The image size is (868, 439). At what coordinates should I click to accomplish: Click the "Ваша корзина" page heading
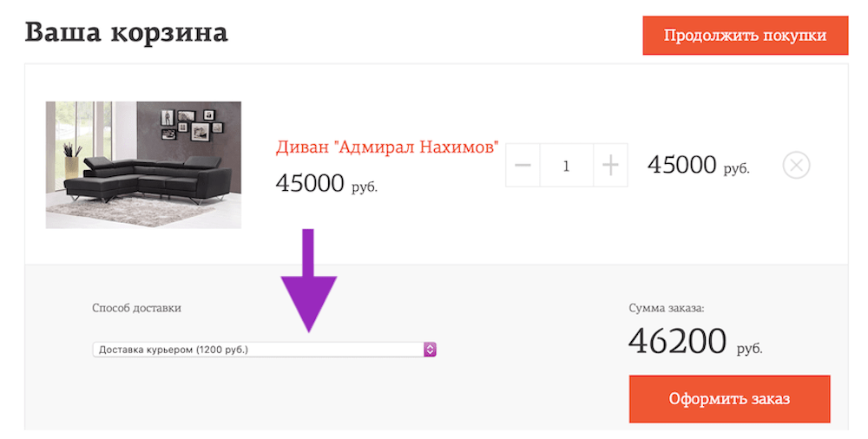[127, 33]
